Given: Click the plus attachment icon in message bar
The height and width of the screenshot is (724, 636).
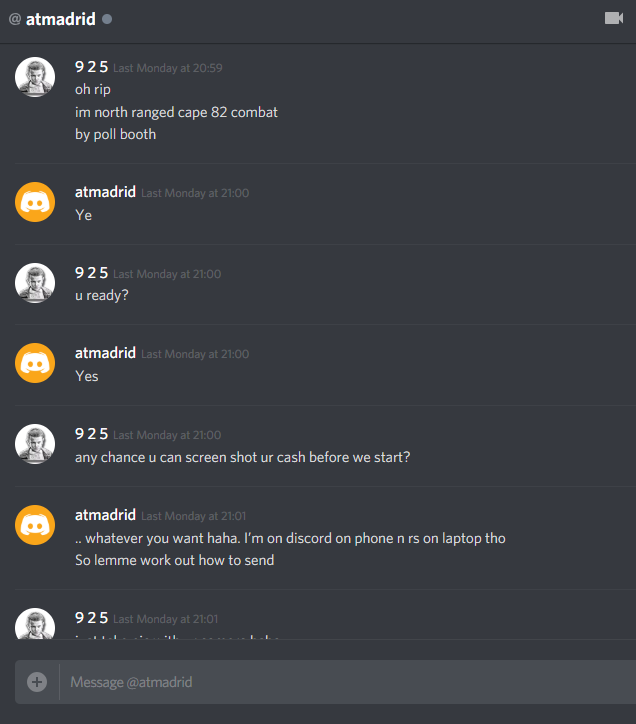Looking at the screenshot, I should click(37, 682).
